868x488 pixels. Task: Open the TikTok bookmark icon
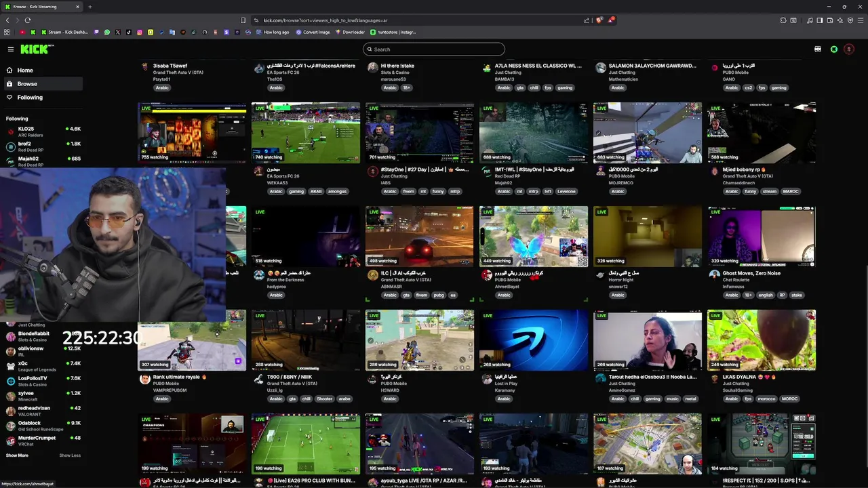(129, 32)
